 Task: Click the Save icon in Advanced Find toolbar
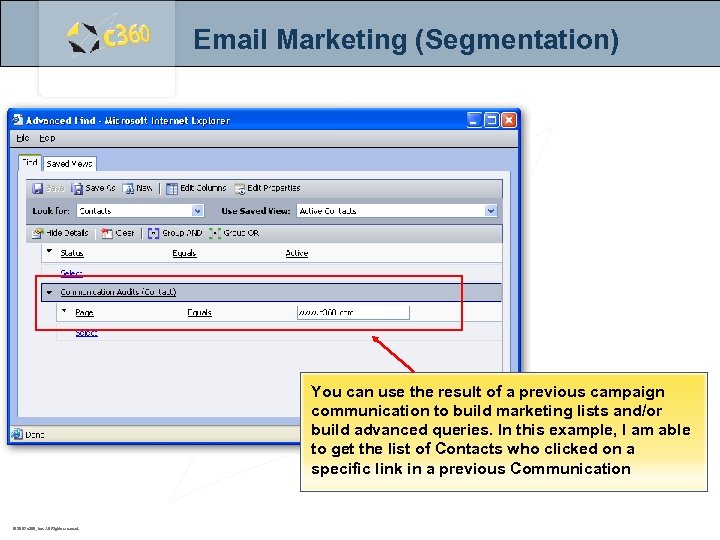[x=38, y=189]
